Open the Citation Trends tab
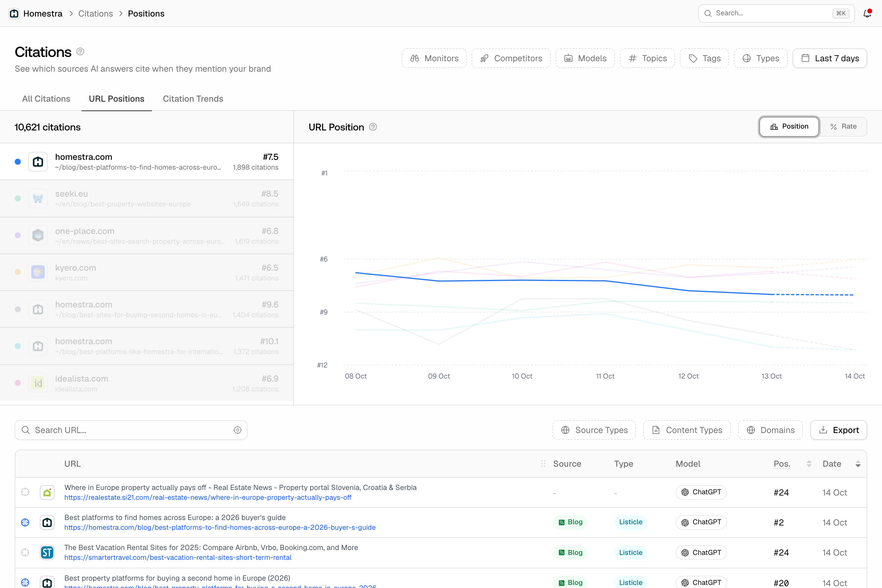Screen dimensions: 882x588 pos(193,99)
